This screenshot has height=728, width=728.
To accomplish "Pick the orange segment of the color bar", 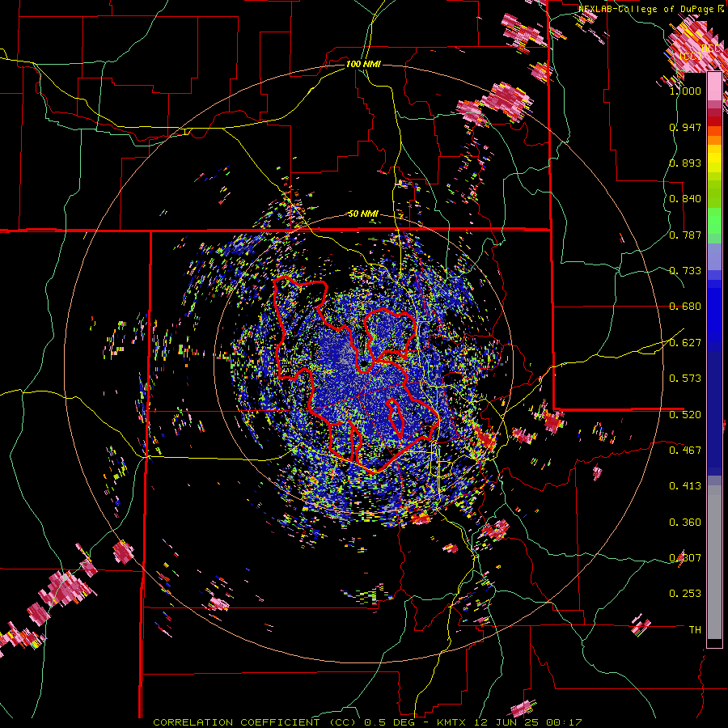I will [x=714, y=140].
